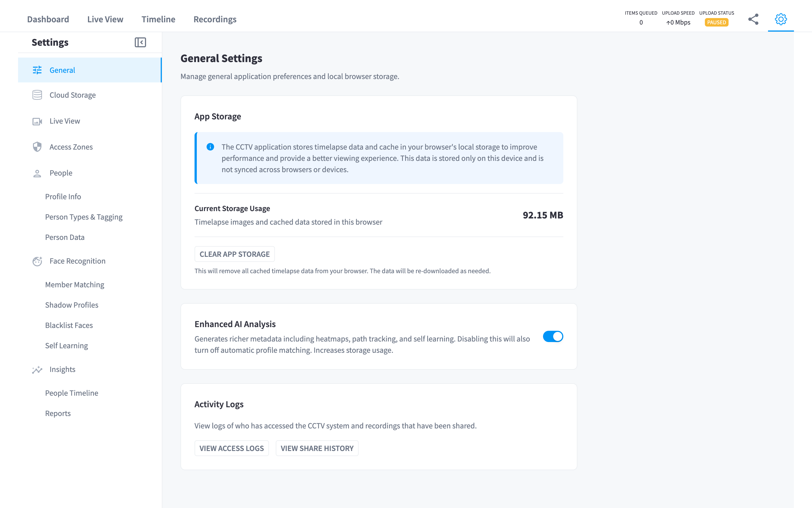Open People Timeline subsection
The height and width of the screenshot is (508, 812).
pos(72,393)
